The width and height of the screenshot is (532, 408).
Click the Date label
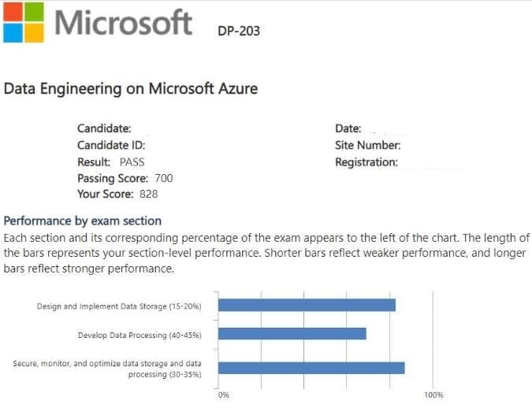point(348,128)
